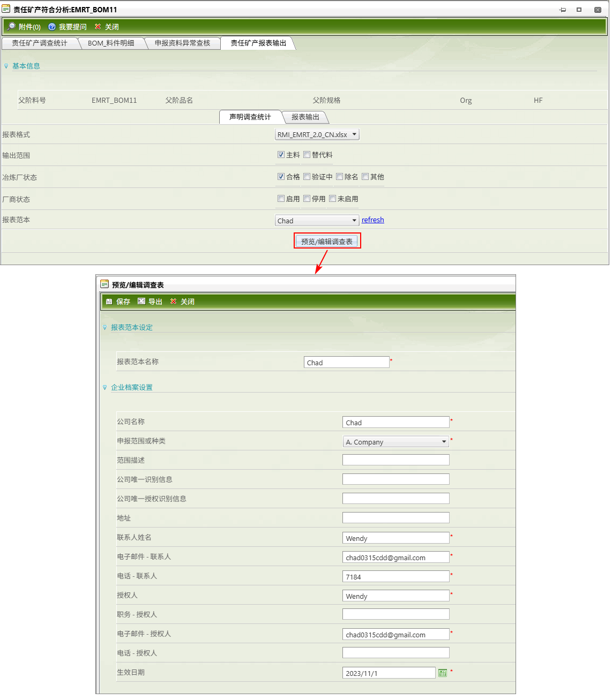Uncheck the 主料 checkbox
The width and height of the screenshot is (612, 700).
[x=281, y=155]
